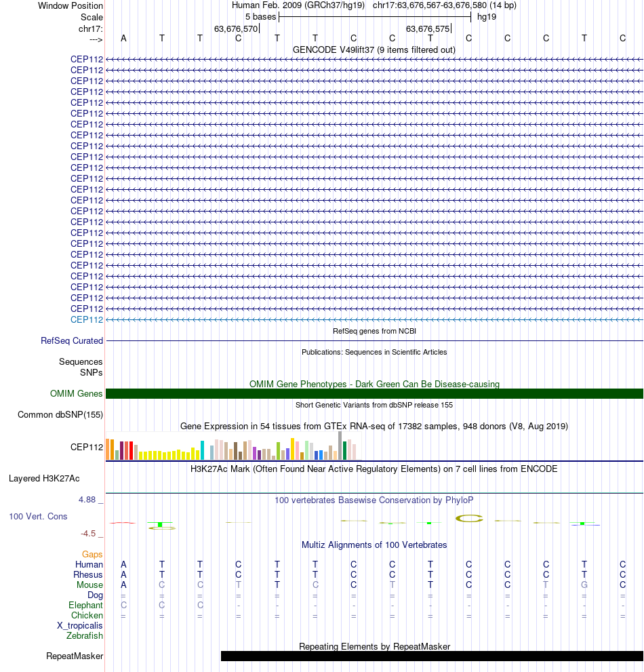Click the CEP112 label beside the GTEx chart
Screen dimensions: 644x672
click(x=87, y=447)
